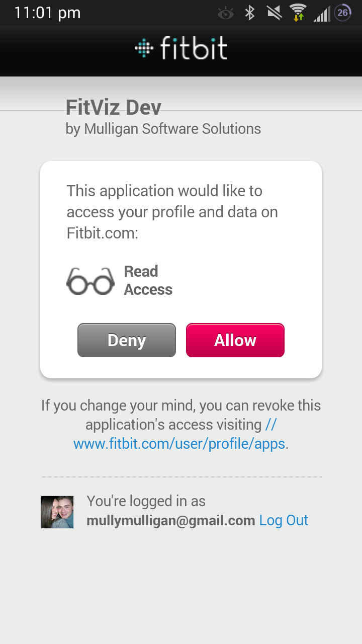This screenshot has width=362, height=644.
Task: Tap the battery indicator showing 26
Action: coord(343,13)
